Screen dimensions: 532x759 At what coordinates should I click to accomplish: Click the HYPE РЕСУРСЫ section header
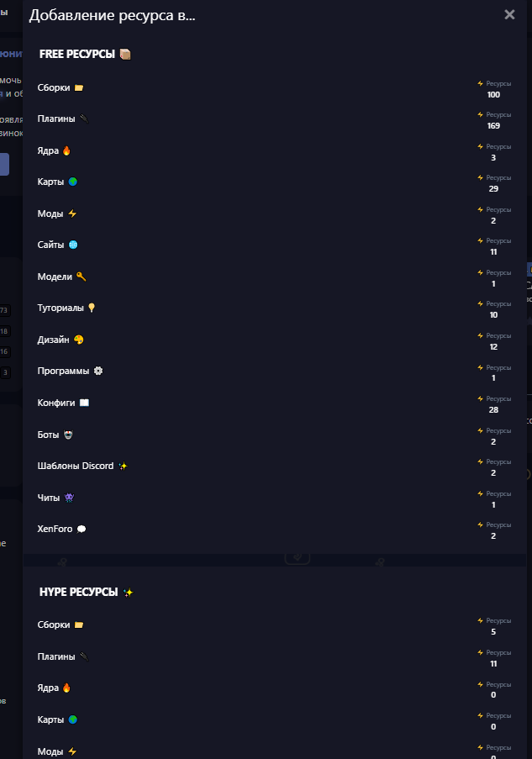(78, 592)
